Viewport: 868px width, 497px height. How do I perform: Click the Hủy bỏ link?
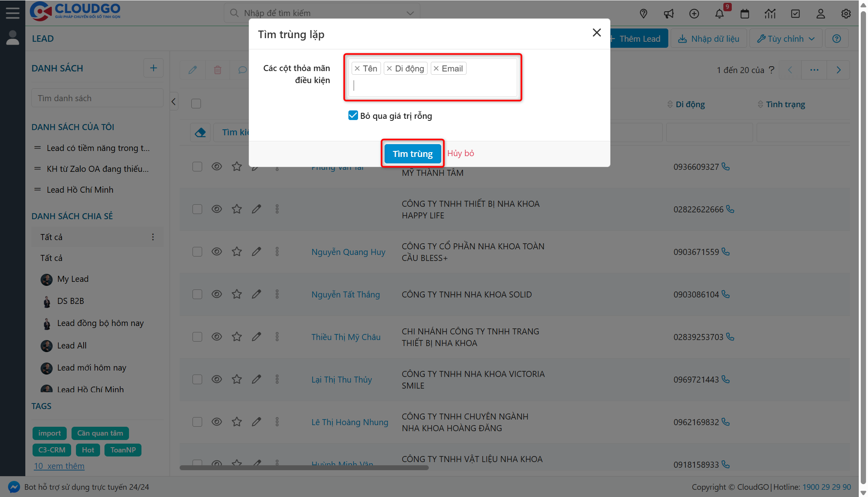pyautogui.click(x=461, y=153)
